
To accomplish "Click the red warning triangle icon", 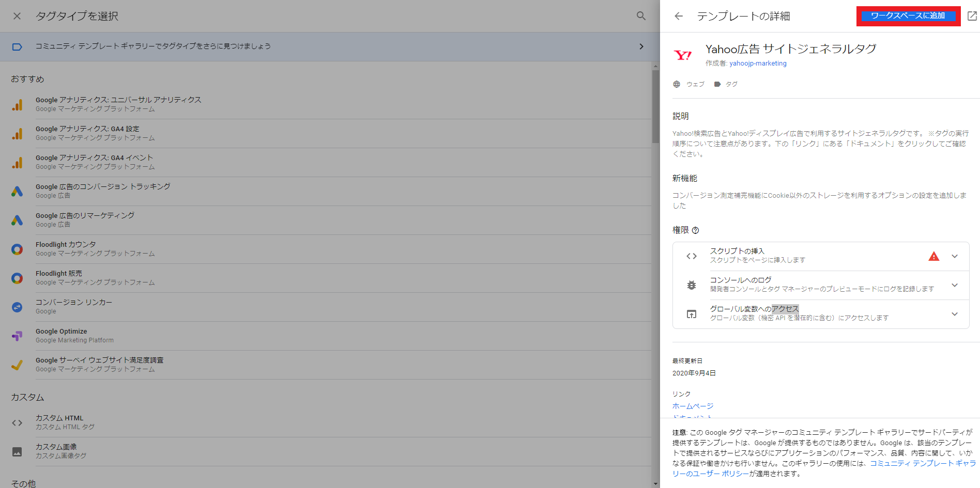I will 934,256.
